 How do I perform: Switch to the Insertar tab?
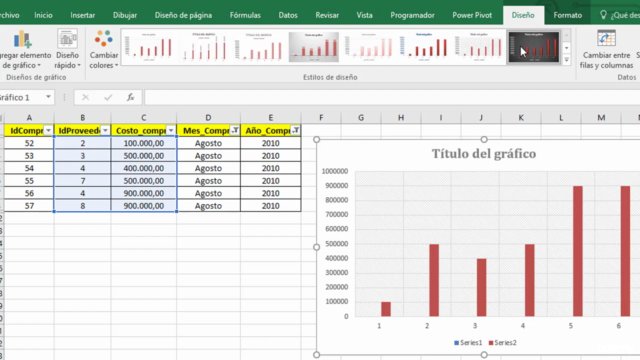pyautogui.click(x=82, y=15)
